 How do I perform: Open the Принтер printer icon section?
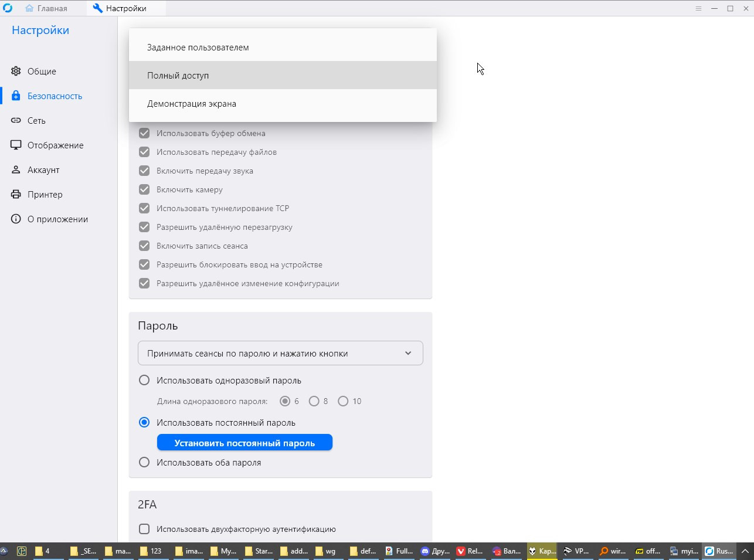pyautogui.click(x=16, y=195)
